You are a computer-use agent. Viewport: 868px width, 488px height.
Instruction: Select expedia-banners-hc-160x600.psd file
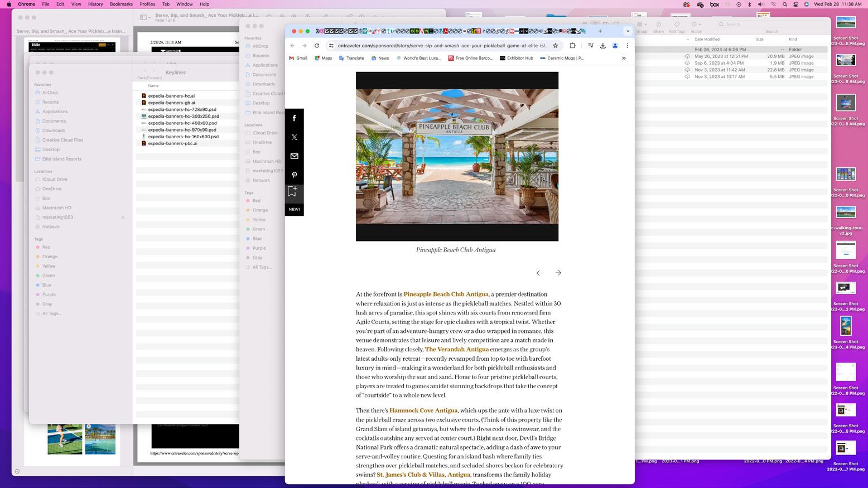point(180,137)
